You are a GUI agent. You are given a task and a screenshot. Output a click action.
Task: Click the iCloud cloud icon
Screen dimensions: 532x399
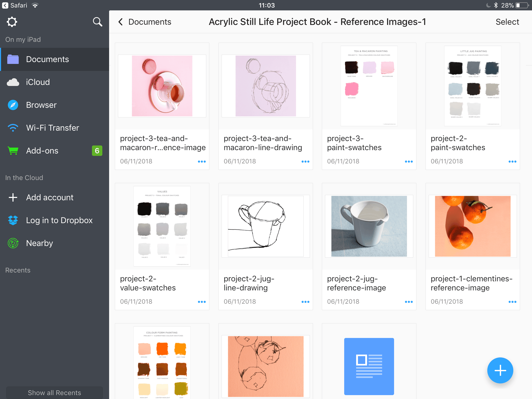[13, 82]
